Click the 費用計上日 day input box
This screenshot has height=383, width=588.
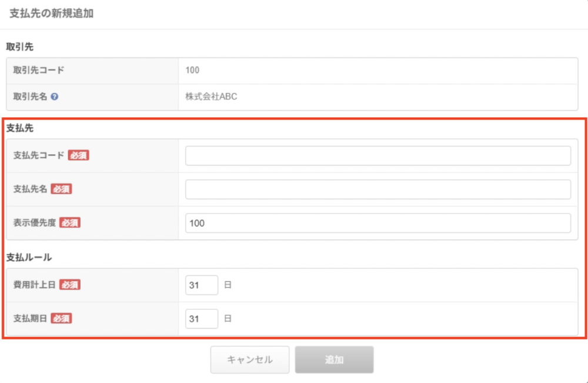(202, 285)
